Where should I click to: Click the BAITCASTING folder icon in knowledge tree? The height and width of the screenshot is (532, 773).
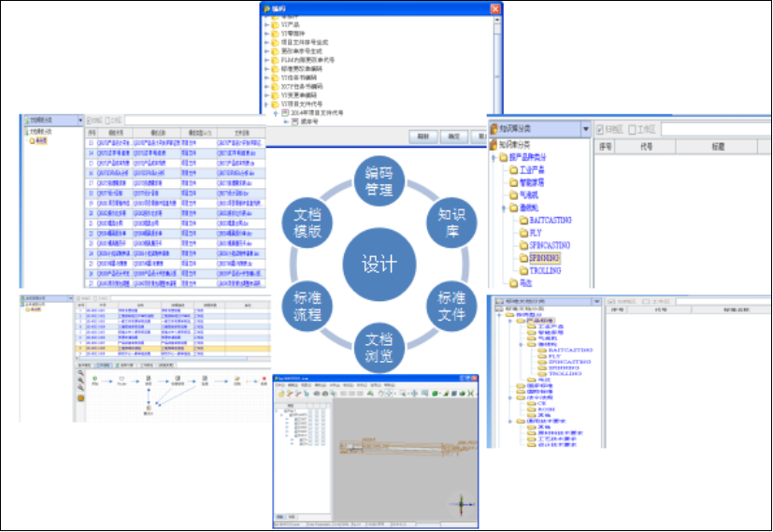pyautogui.click(x=524, y=221)
